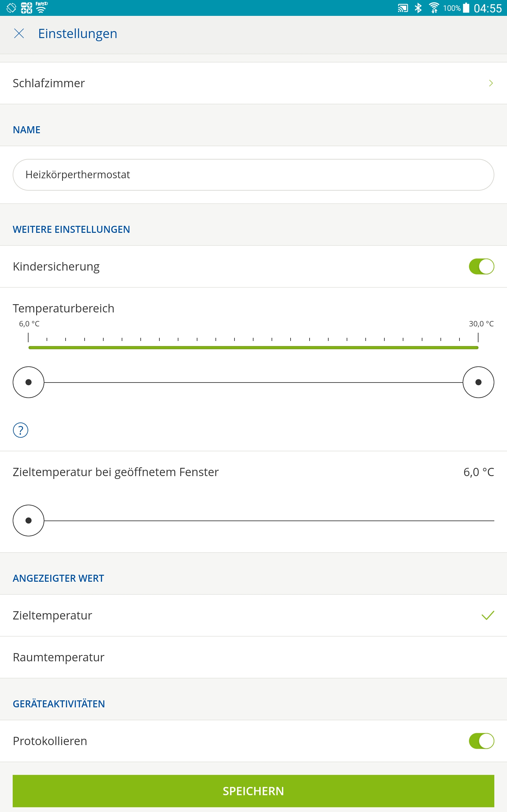Tap the calculator app notification icon
The image size is (507, 812).
(27, 8)
